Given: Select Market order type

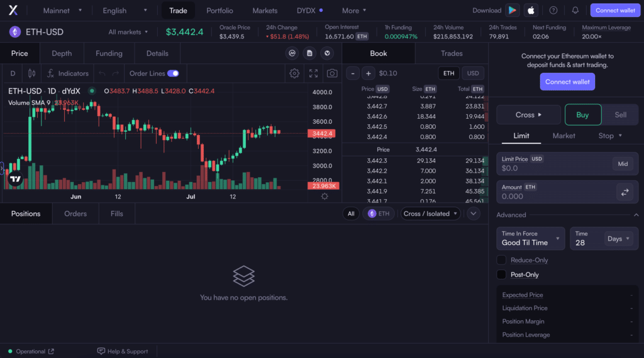Looking at the screenshot, I should [x=563, y=136].
